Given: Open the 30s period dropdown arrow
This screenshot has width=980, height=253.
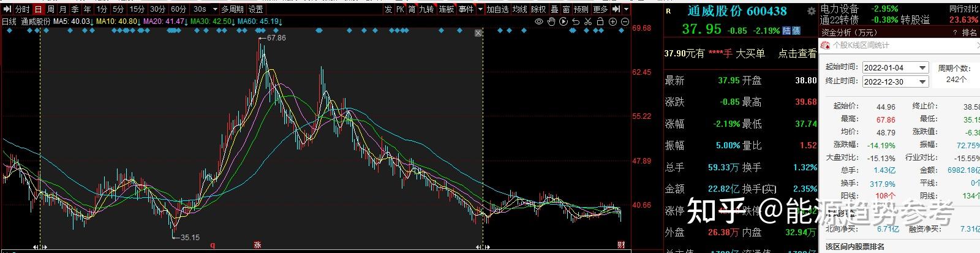Looking at the screenshot, I should click(x=214, y=9).
